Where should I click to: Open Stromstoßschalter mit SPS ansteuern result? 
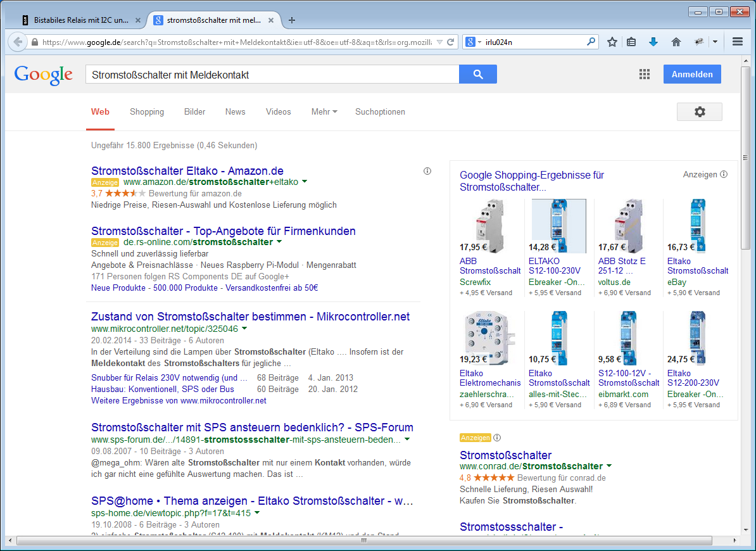pos(252,427)
